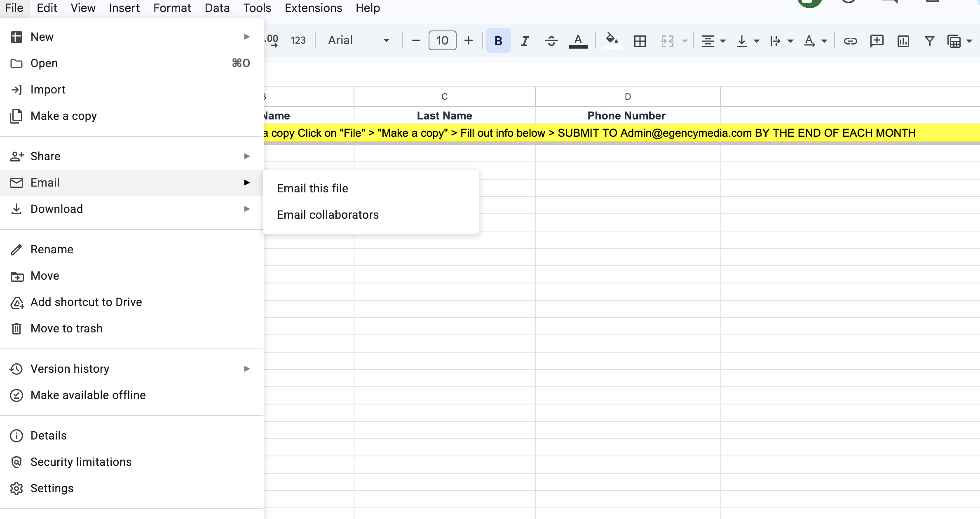Screen dimensions: 980x519
Task: Click the insert link icon
Action: (850, 41)
